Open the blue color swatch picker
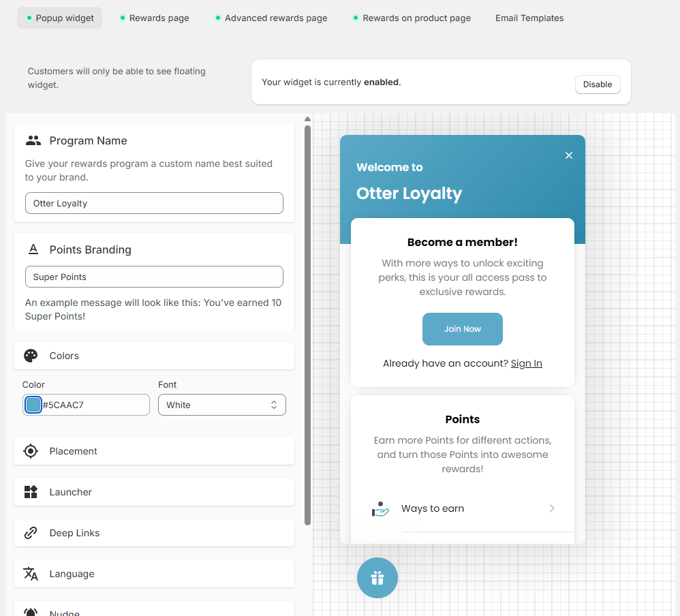680x616 pixels. [33, 405]
